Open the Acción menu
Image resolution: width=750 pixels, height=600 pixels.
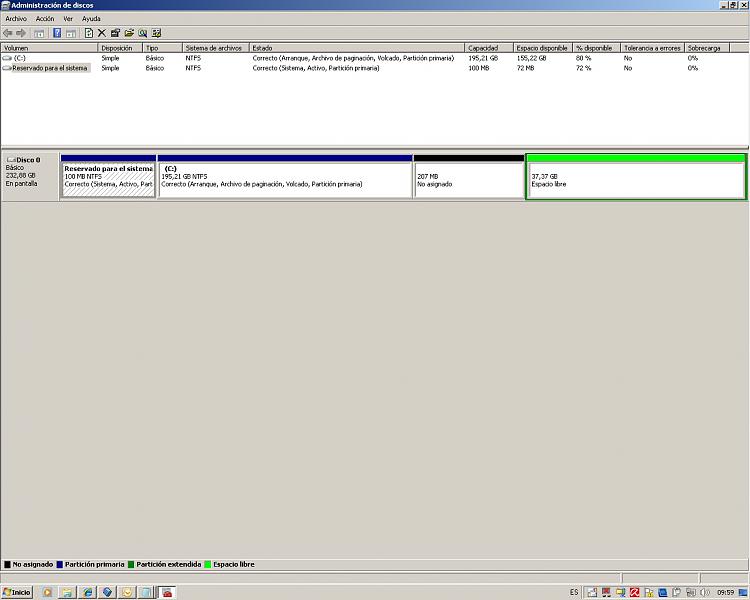[45, 19]
